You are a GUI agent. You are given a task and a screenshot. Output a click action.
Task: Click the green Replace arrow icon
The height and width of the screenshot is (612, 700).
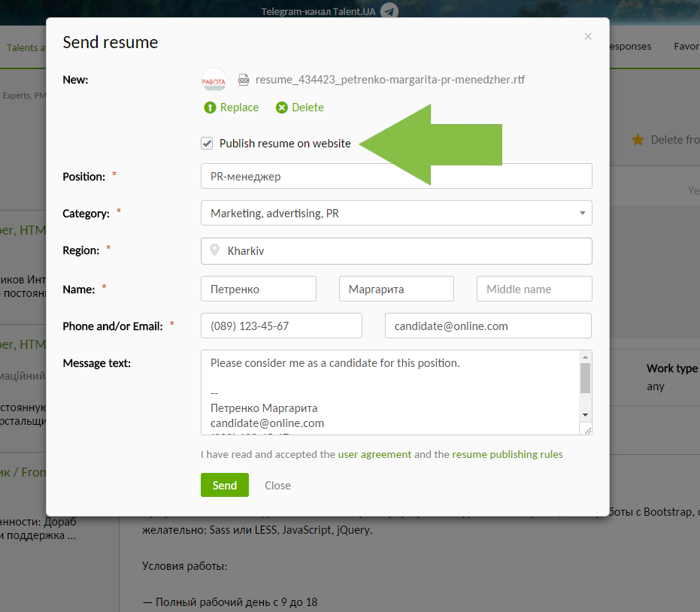[x=210, y=108]
